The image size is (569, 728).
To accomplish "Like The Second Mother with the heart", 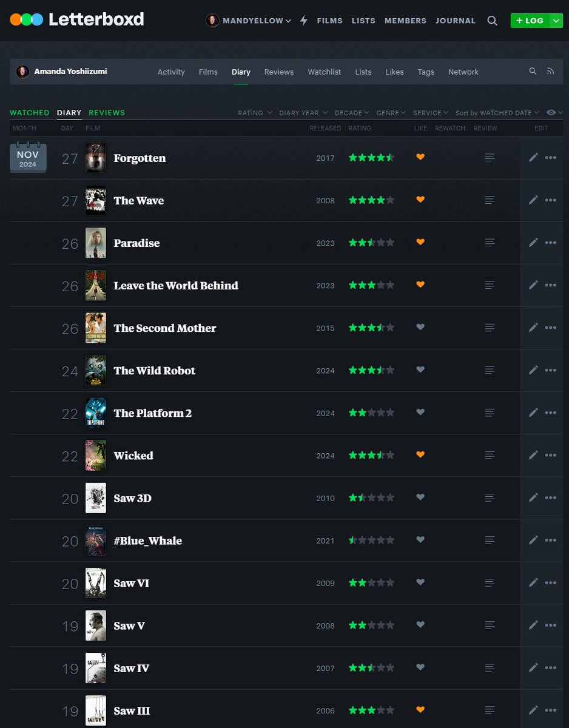I will coord(420,327).
